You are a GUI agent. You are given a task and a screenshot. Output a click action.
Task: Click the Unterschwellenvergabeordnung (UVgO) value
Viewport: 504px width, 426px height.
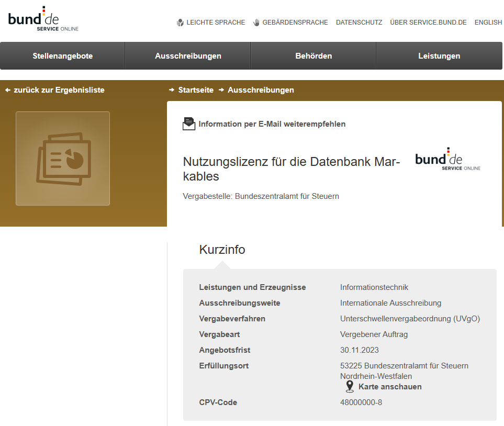(x=410, y=319)
